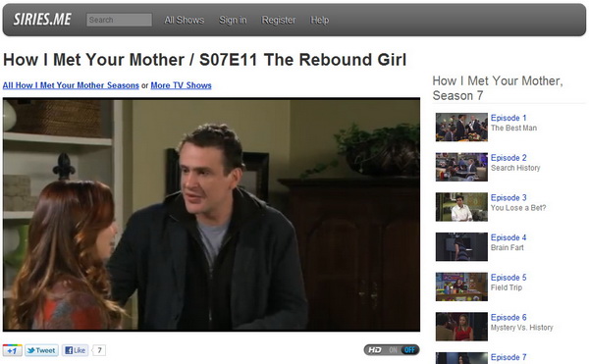The width and height of the screenshot is (589, 364).
Task: Switch the HD toggle to OFF
Action: click(409, 349)
